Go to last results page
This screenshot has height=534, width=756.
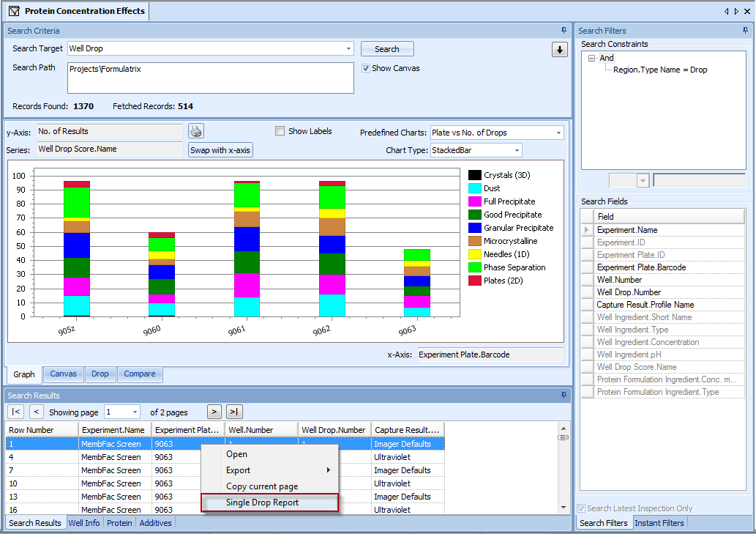point(234,412)
